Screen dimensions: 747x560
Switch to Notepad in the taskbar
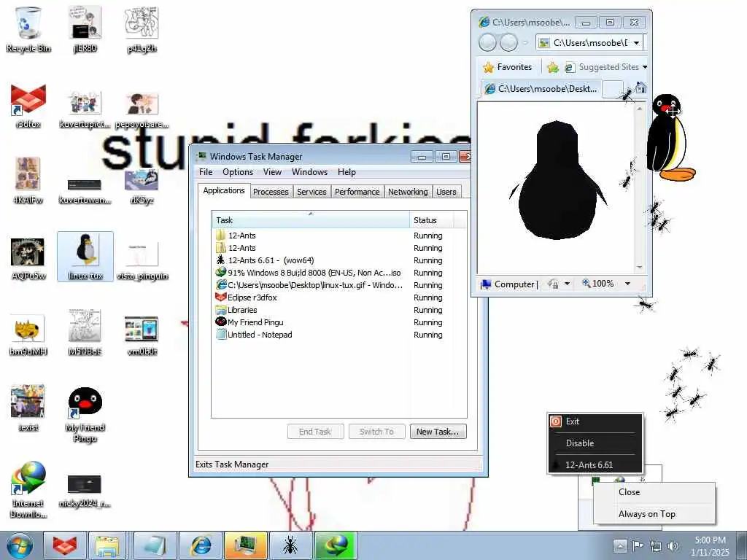click(x=155, y=545)
